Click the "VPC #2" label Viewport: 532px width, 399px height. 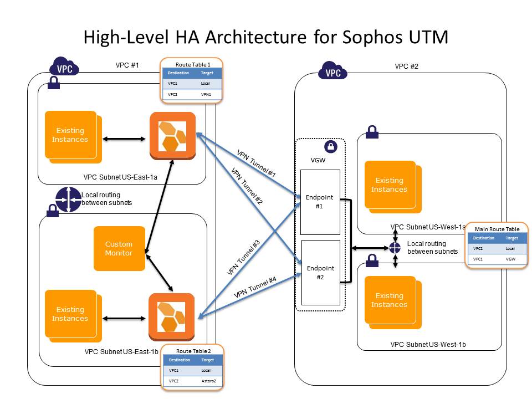tap(406, 66)
